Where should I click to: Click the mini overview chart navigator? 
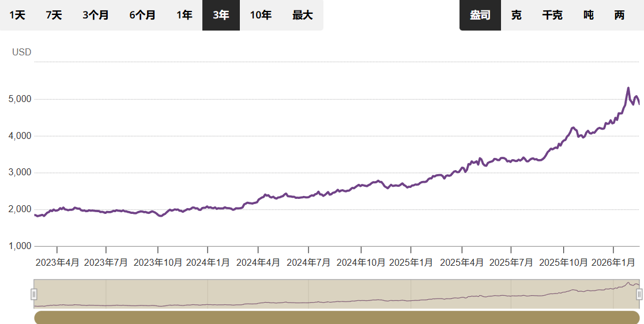pyautogui.click(x=337, y=293)
